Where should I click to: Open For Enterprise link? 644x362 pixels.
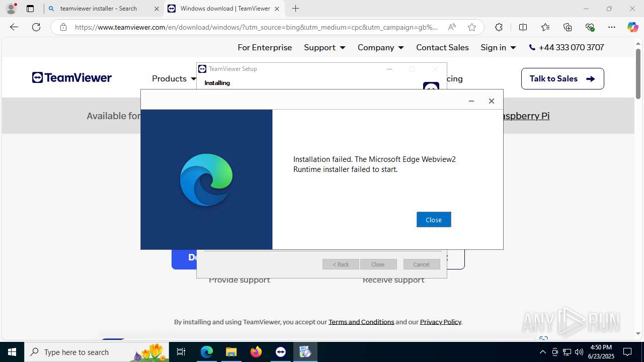[x=265, y=47]
